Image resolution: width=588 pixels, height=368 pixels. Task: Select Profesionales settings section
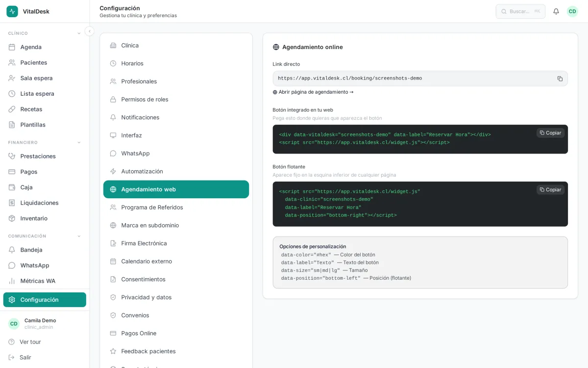click(x=176, y=81)
